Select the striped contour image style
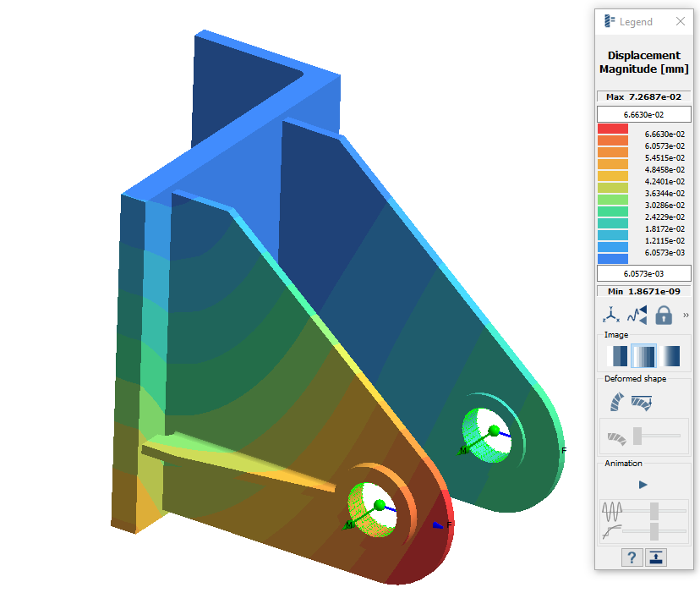Image resolution: width=700 pixels, height=604 pixels. (x=644, y=355)
